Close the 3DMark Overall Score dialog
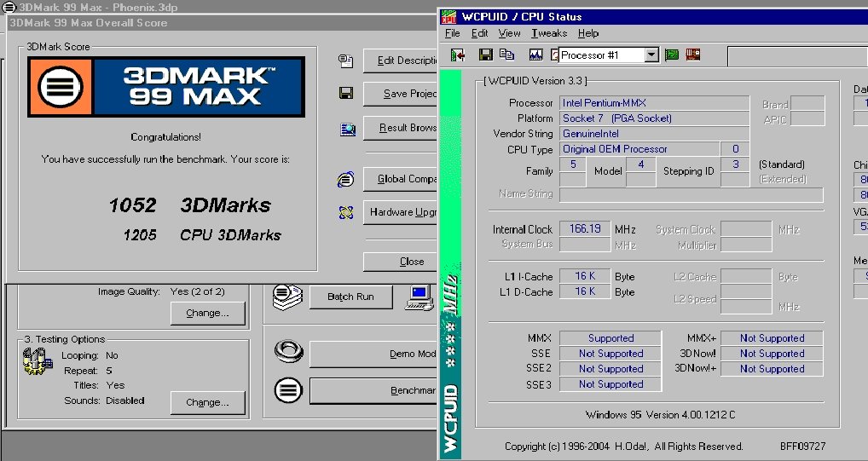Viewport: 868px width, 461px height. (x=400, y=262)
